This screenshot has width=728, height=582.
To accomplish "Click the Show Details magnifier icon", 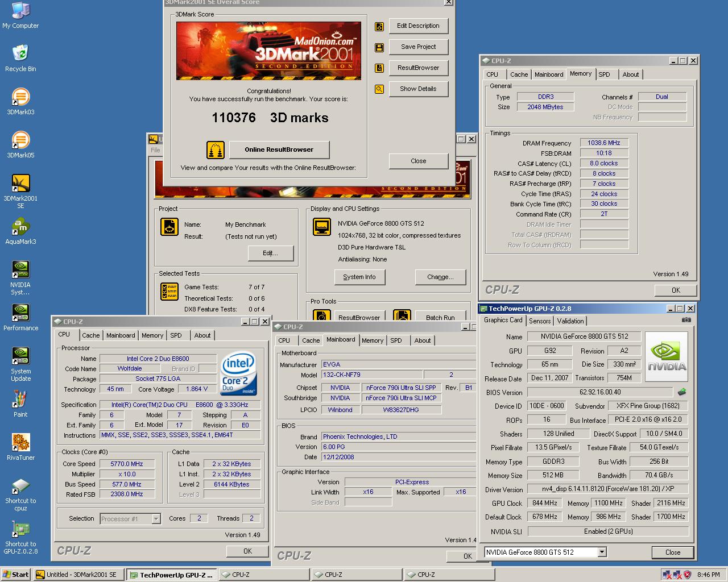I will click(379, 89).
